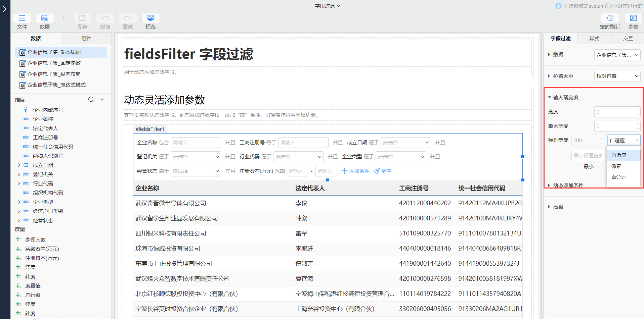
Task: Open the 定时刷新 timer refresh icon
Action: (610, 18)
